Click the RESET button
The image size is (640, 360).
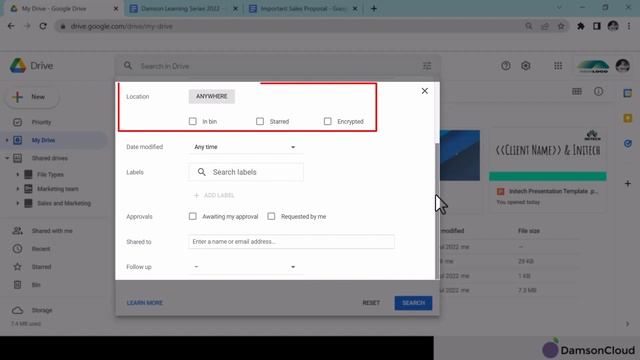click(371, 303)
